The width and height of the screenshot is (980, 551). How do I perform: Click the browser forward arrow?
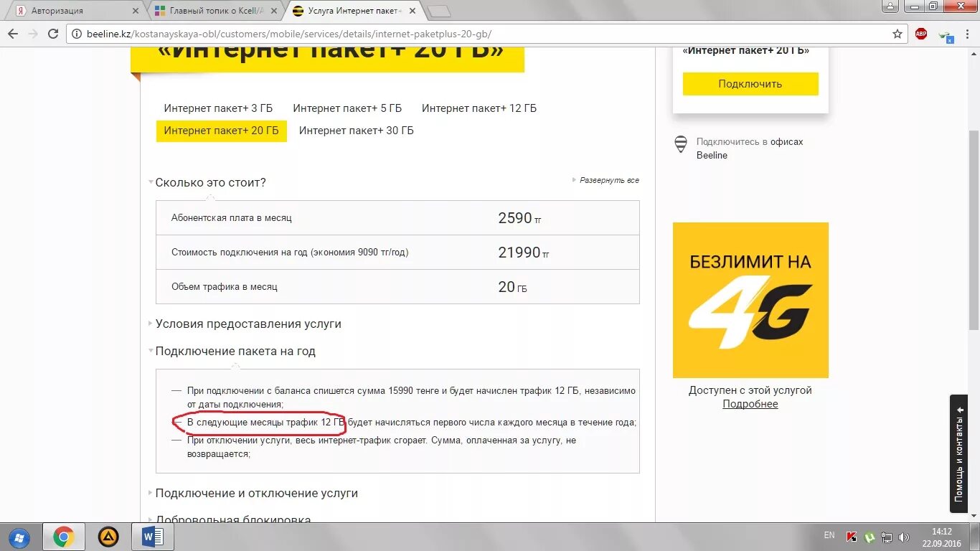point(32,34)
